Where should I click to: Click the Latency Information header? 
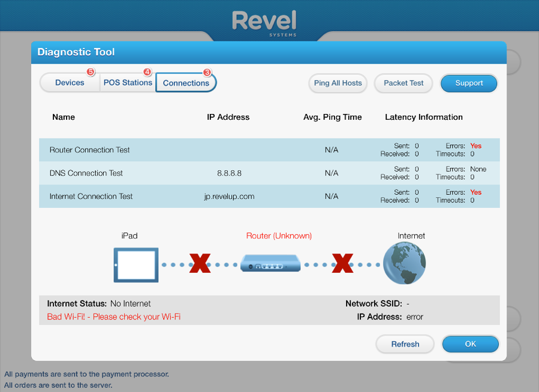(x=424, y=117)
